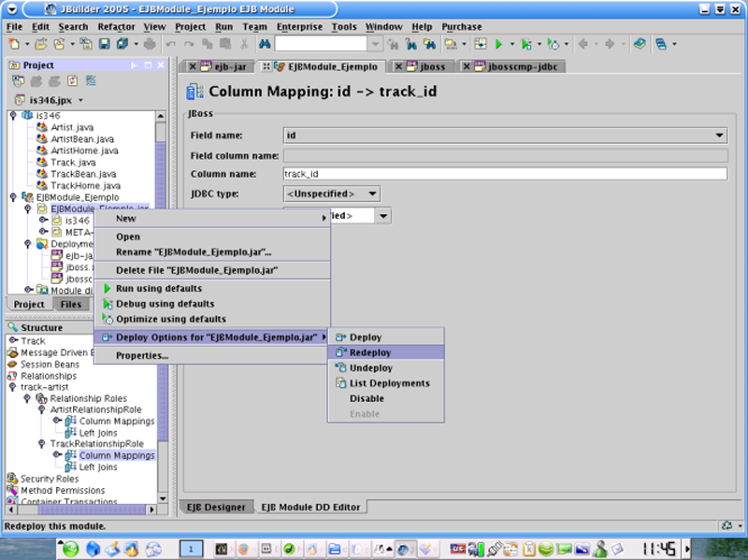This screenshot has width=748, height=560.
Task: Click the green Run project toolbar icon
Action: (499, 44)
